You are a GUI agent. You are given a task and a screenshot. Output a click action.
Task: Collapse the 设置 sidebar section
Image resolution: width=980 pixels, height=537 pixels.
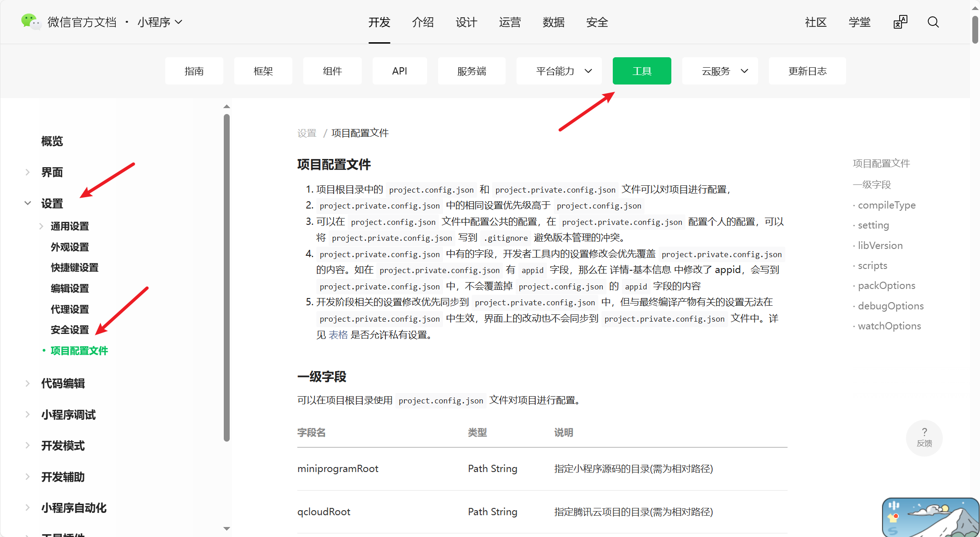28,203
